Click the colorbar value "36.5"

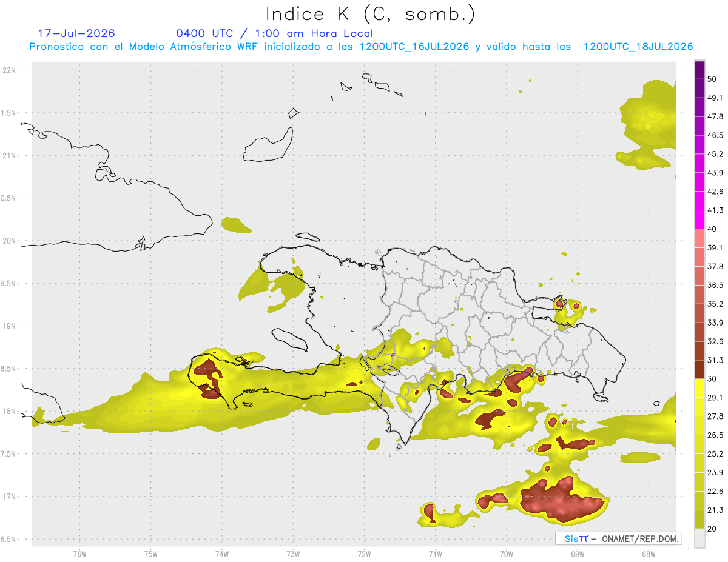pos(715,285)
